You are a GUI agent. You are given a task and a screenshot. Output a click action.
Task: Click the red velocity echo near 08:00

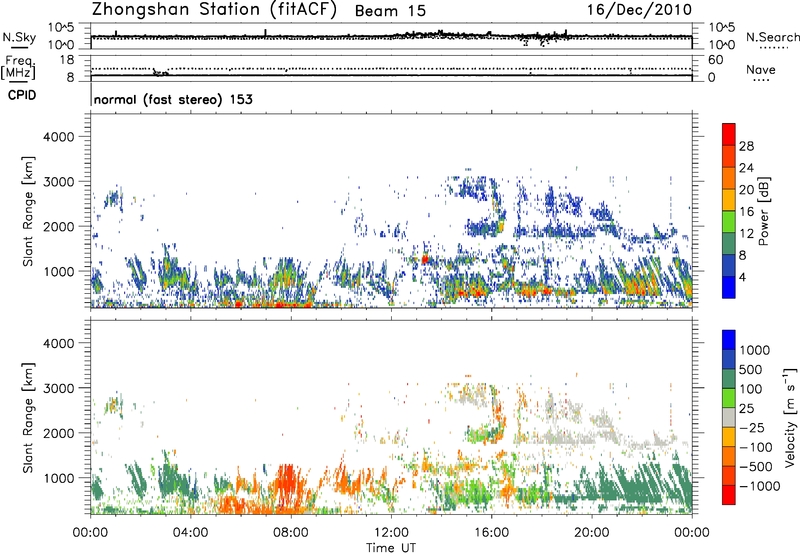point(287,484)
